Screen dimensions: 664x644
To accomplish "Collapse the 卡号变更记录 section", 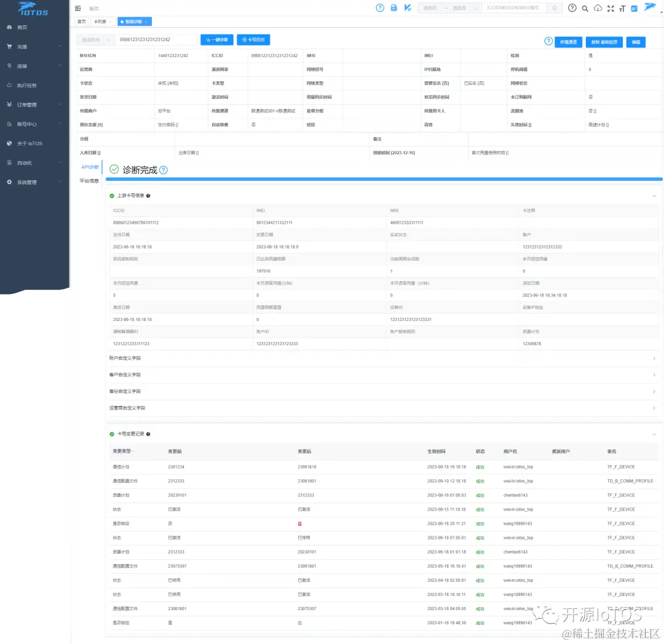I will (x=654, y=434).
